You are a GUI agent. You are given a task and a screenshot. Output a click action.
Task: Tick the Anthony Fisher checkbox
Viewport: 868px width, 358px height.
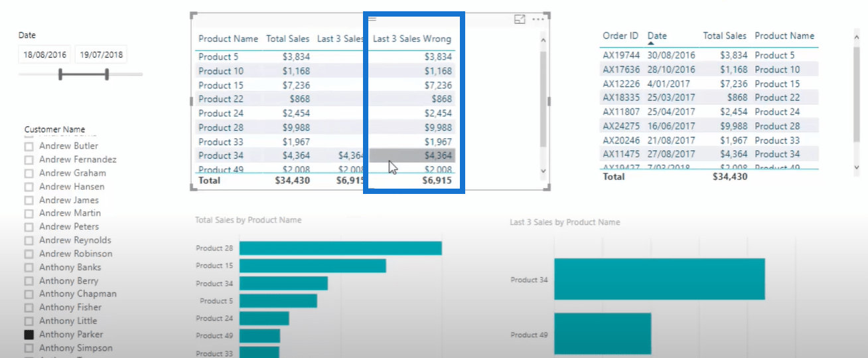(29, 308)
